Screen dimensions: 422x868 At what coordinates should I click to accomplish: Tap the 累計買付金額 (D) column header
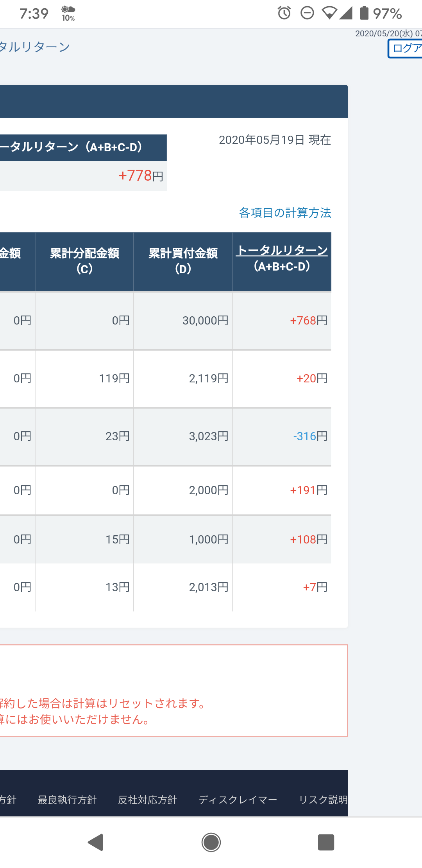(x=183, y=262)
